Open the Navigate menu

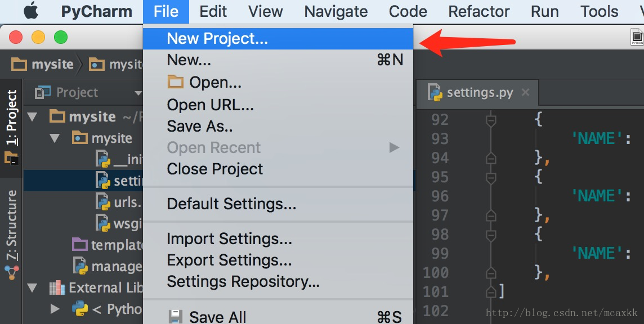336,11
